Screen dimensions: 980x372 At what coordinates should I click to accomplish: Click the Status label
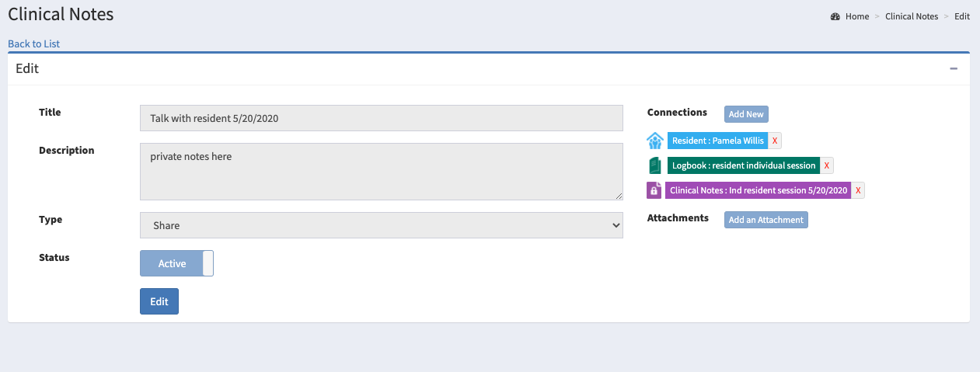click(x=54, y=257)
